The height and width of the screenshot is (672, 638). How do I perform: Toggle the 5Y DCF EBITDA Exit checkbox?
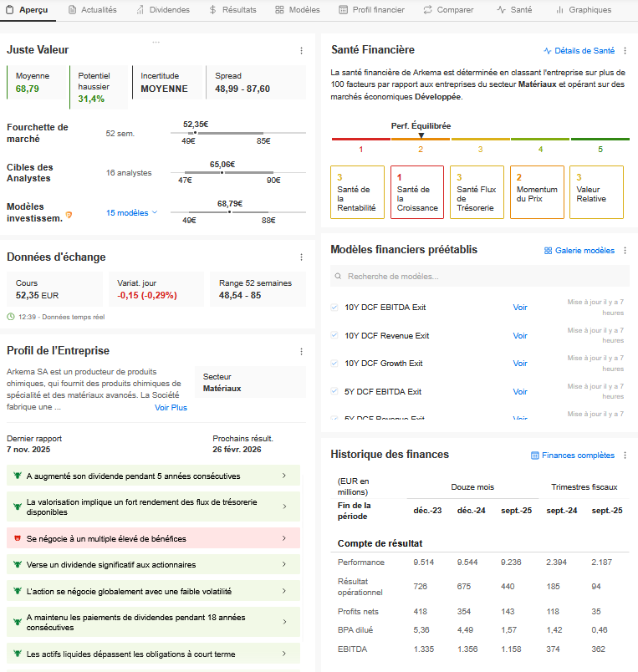point(334,391)
